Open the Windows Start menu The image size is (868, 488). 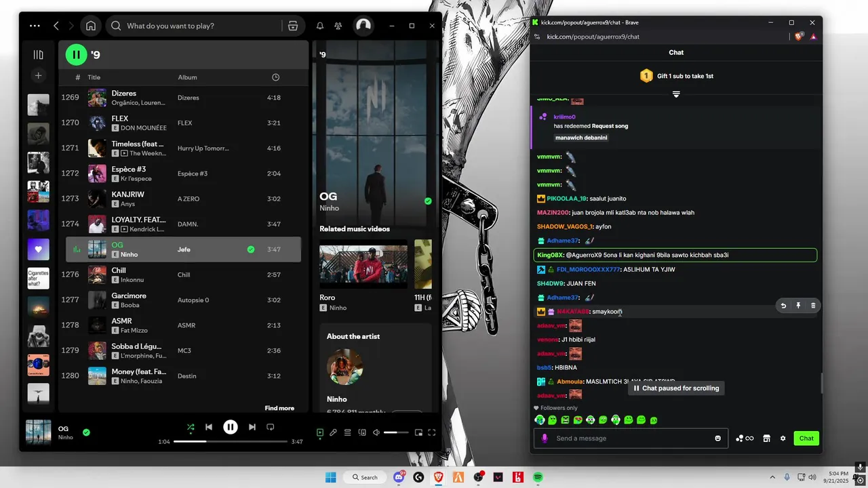pyautogui.click(x=330, y=477)
